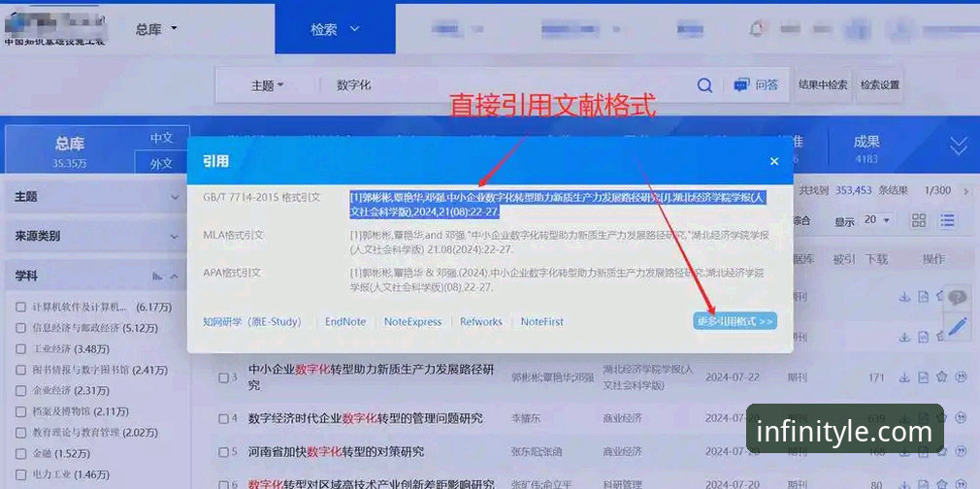Sort results by 下载 column header

tap(876, 259)
